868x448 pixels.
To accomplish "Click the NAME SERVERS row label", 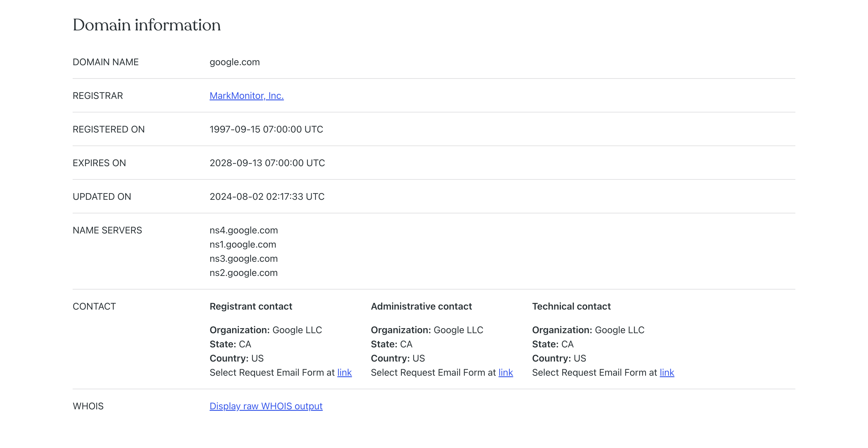I will point(107,230).
